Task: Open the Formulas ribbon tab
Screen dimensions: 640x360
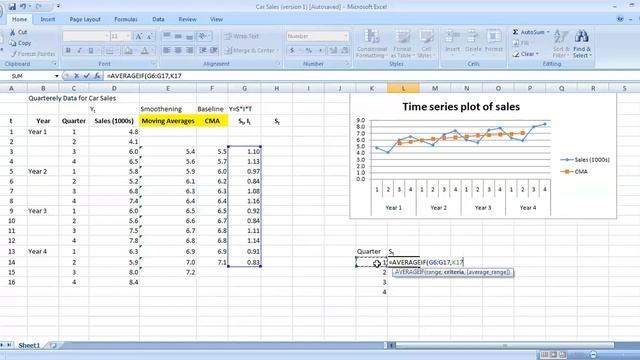Action: (126, 19)
